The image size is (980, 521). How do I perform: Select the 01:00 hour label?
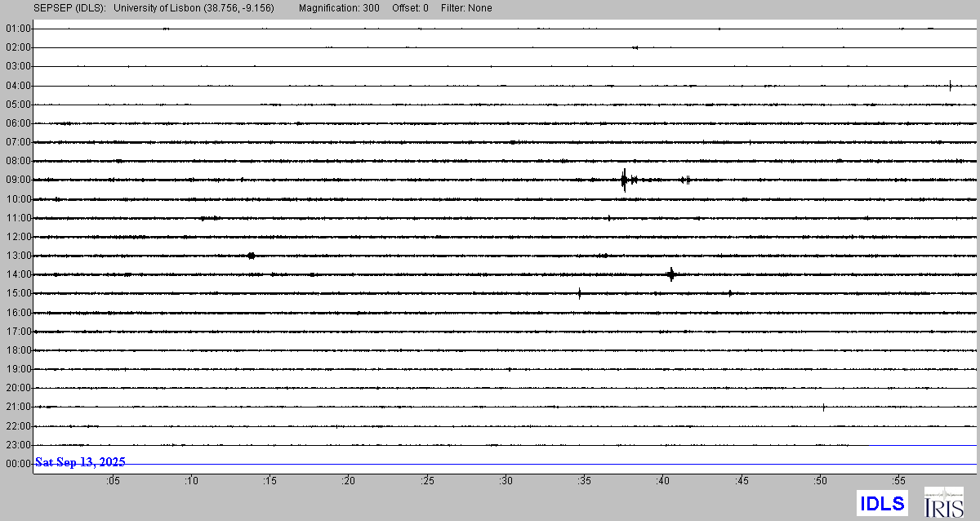pyautogui.click(x=18, y=29)
